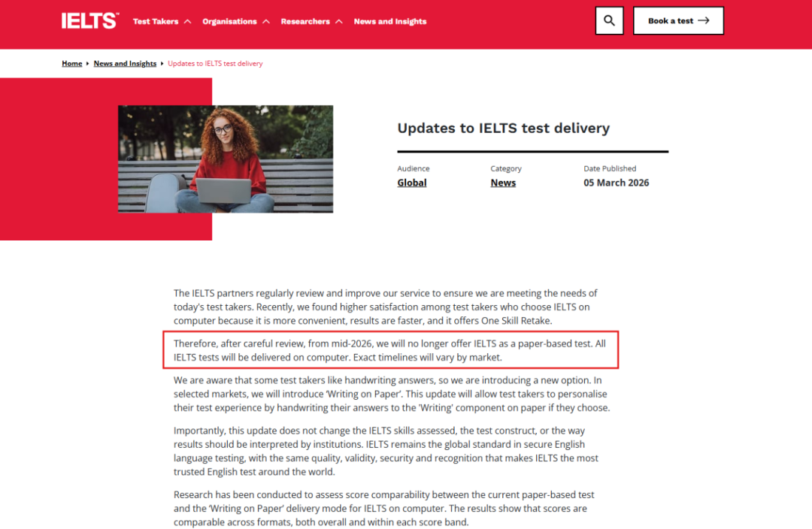Follow the Global audience link
The image size is (812, 529).
(x=412, y=183)
